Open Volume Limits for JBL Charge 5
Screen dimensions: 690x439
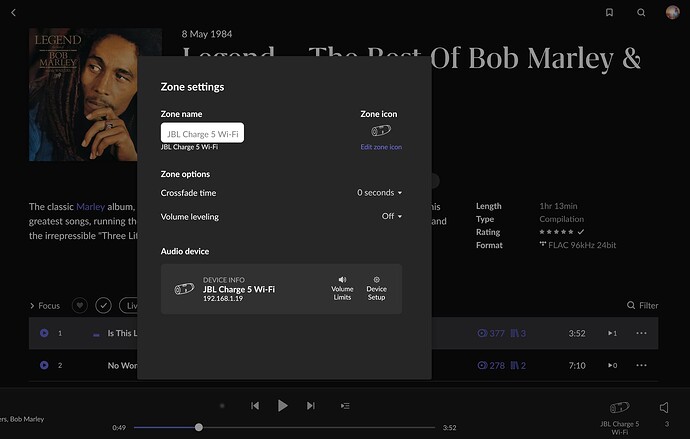coord(342,289)
